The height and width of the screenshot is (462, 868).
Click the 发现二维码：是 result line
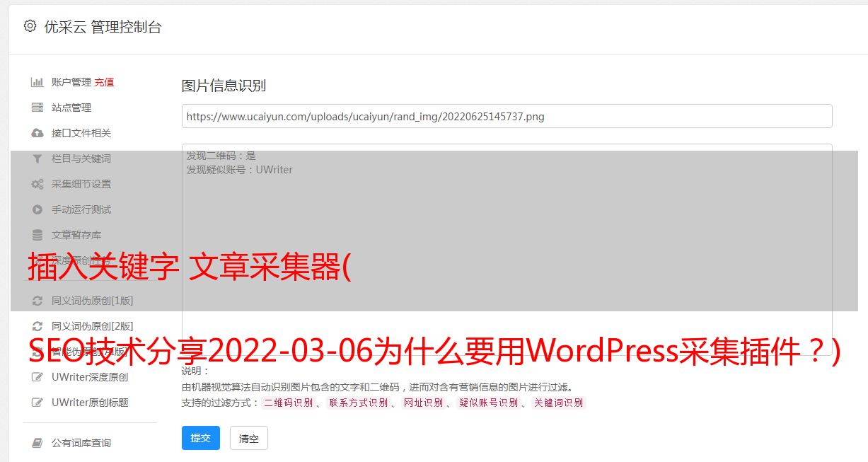point(221,156)
